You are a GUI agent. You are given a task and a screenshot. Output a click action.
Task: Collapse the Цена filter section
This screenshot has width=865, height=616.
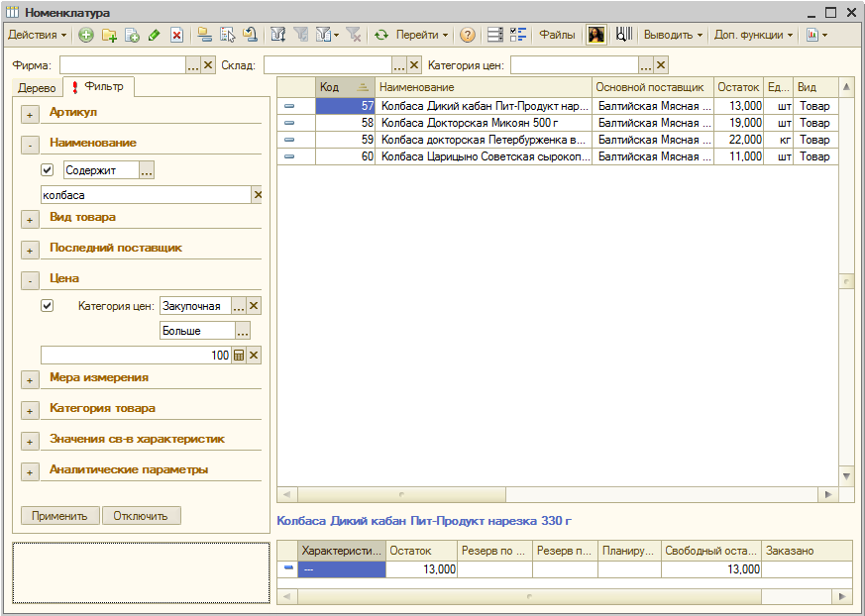click(x=30, y=280)
